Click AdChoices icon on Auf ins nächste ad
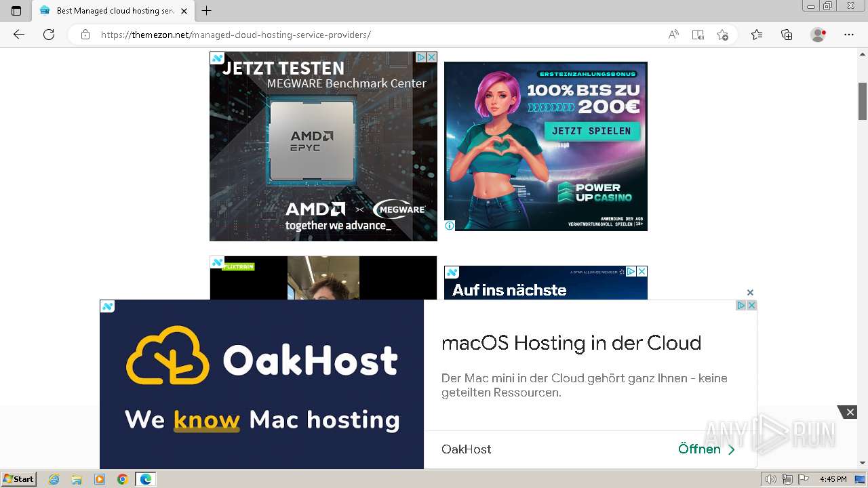Image resolution: width=868 pixels, height=488 pixels. click(x=631, y=271)
